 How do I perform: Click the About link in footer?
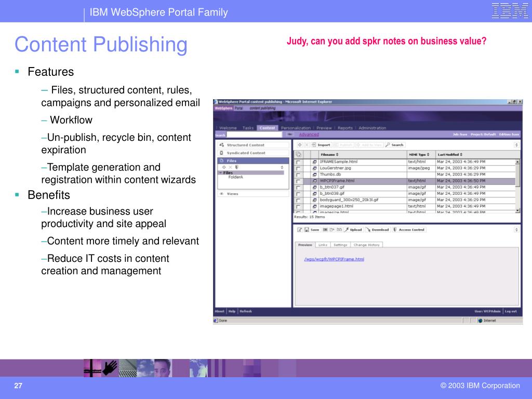coord(220,311)
